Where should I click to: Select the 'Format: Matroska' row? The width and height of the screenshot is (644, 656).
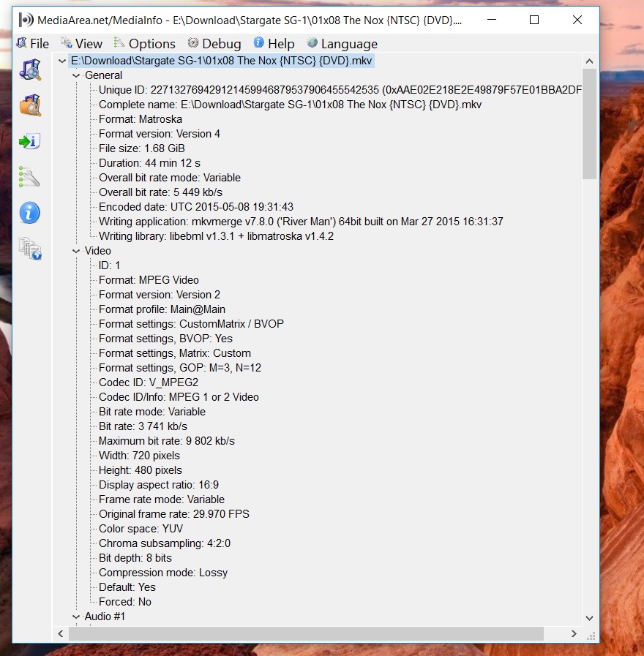point(141,119)
